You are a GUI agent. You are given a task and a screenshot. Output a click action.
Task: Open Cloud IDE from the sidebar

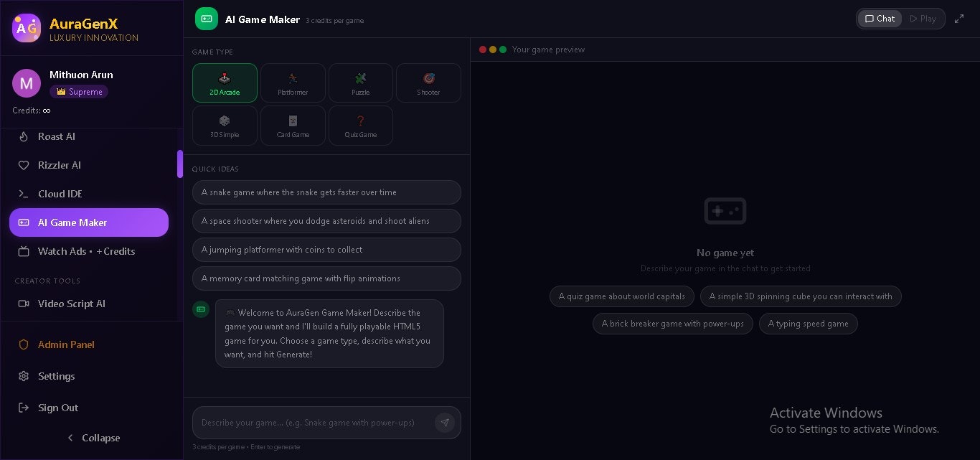pos(89,194)
